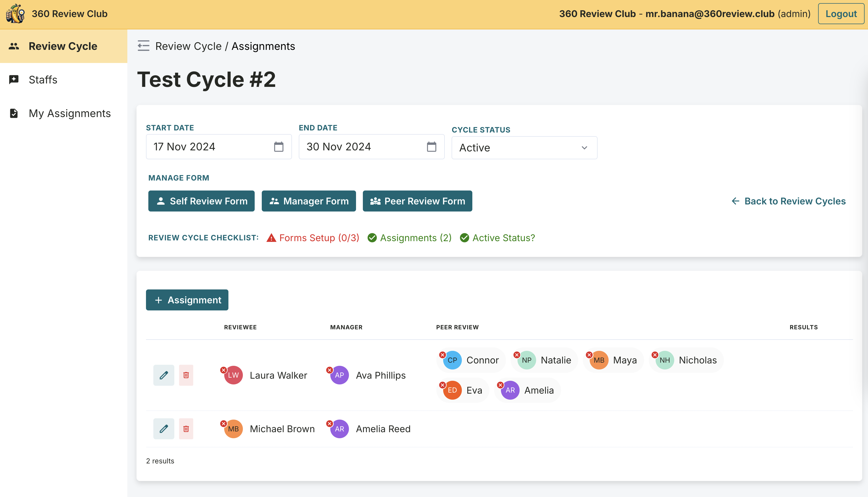Click the 360 Review Club banana logo
Viewport: 868px width, 497px height.
(15, 14)
